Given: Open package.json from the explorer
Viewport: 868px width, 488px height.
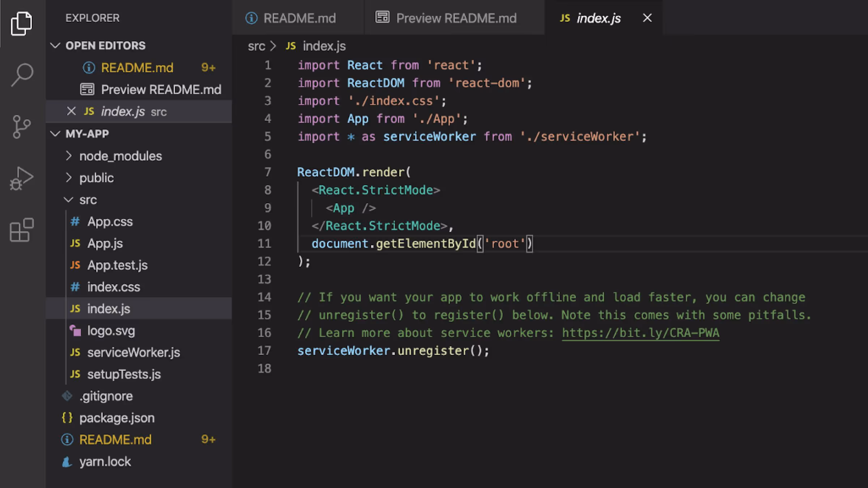Looking at the screenshot, I should click(116, 418).
